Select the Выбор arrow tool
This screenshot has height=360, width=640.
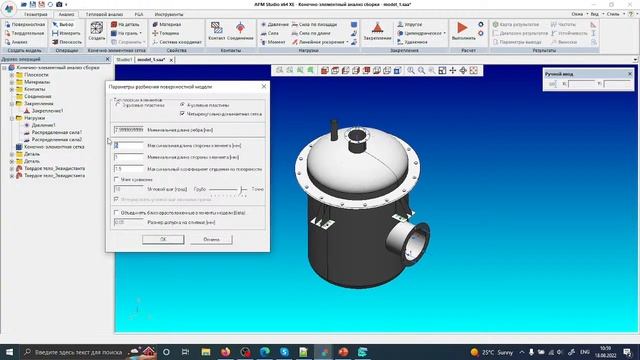click(x=63, y=24)
